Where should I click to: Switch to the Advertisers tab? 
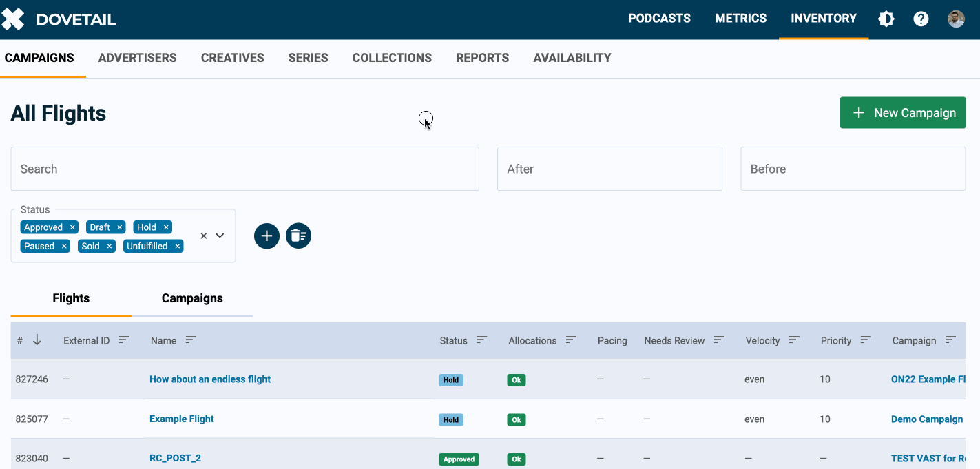137,58
